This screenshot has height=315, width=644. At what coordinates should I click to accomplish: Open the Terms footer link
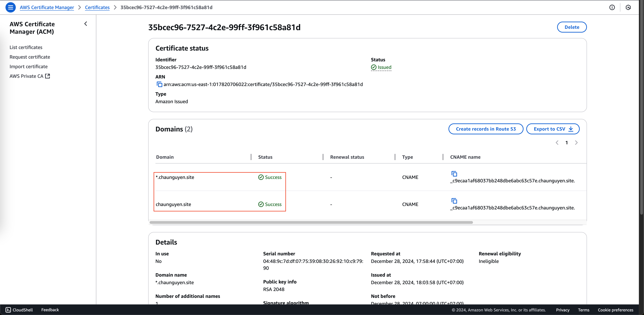coord(584,310)
